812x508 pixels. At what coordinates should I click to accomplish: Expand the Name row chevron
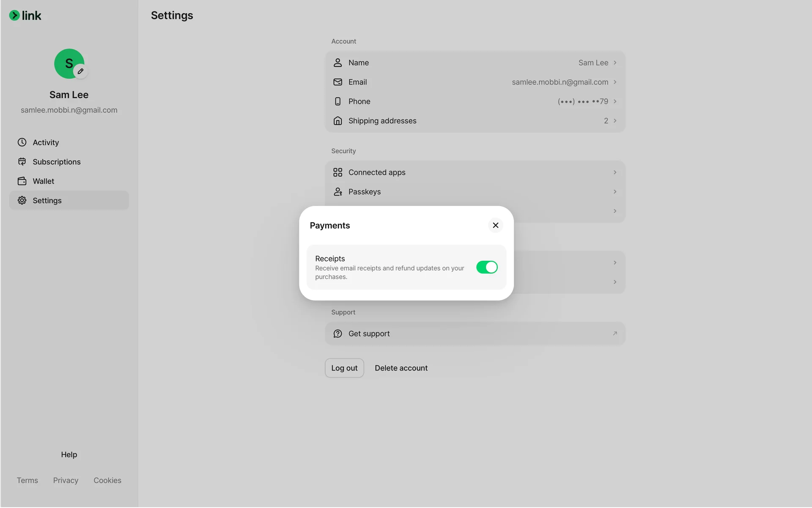coord(615,63)
